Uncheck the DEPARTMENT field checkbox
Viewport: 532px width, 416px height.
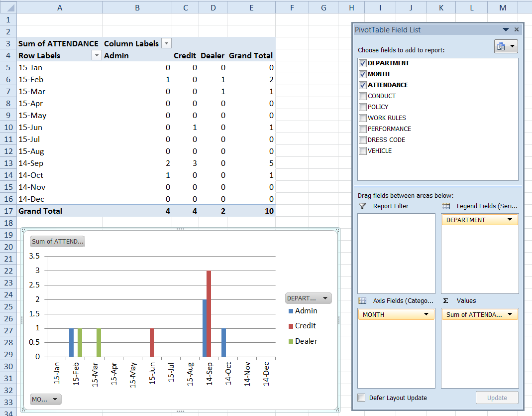tap(363, 63)
